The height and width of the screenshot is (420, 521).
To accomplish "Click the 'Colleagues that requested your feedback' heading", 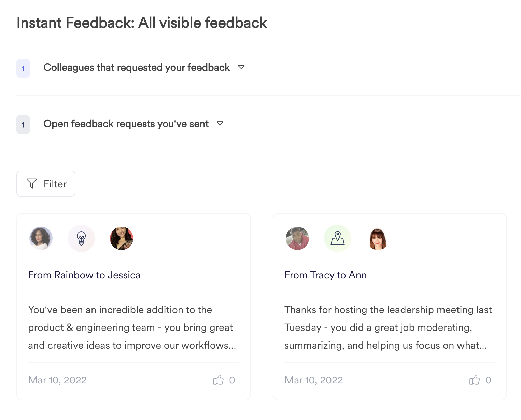I will pyautogui.click(x=137, y=68).
